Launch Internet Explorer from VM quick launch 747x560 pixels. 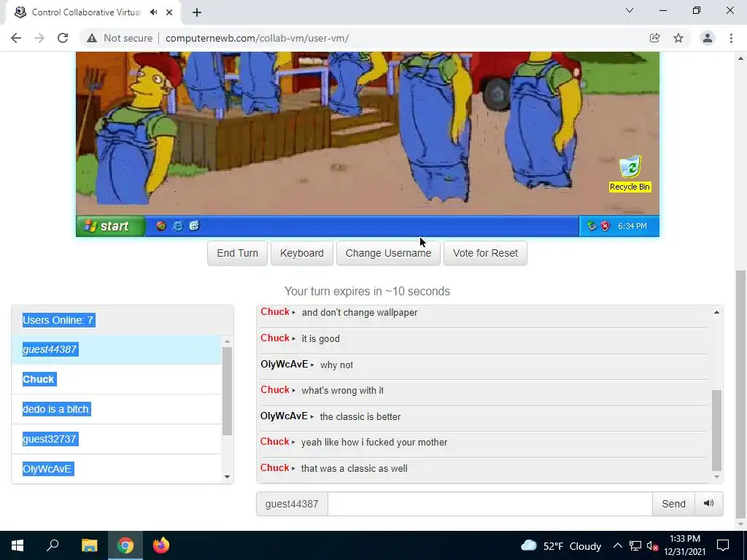[x=177, y=226]
